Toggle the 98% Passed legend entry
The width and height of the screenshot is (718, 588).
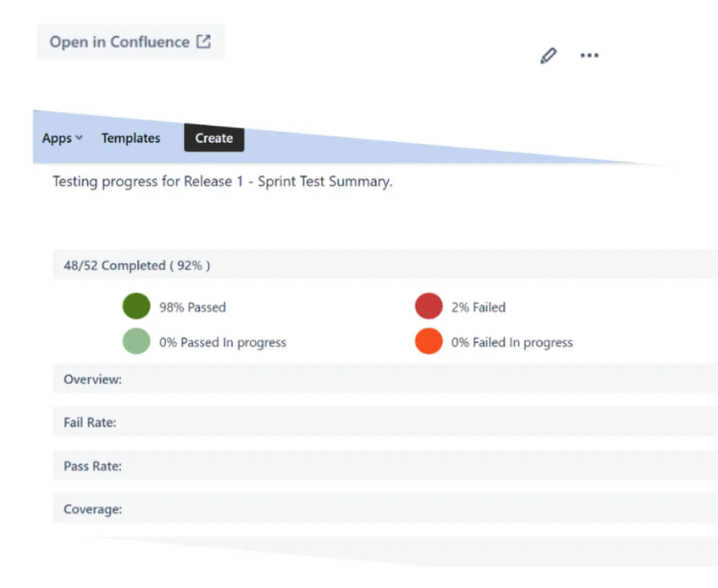coord(193,307)
